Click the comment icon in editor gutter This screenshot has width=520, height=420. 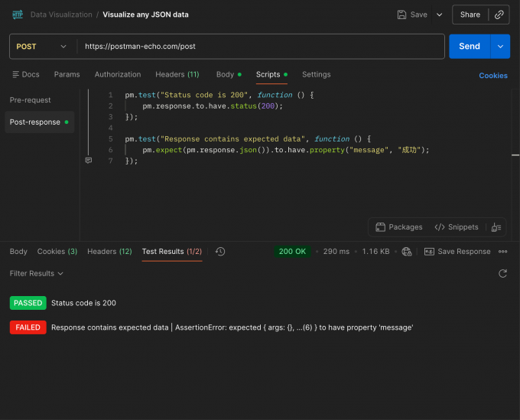(x=89, y=161)
